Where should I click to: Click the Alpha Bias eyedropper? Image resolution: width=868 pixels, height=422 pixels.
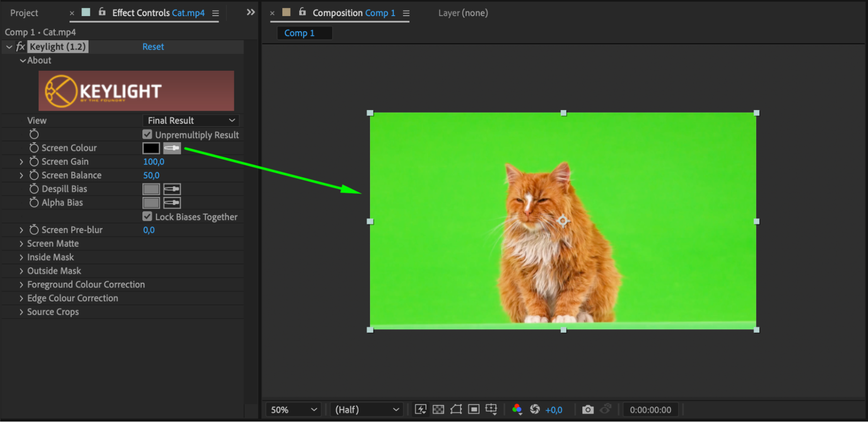click(x=172, y=203)
